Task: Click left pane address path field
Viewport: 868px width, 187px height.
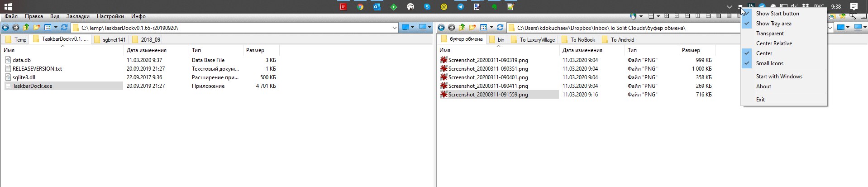Action: coord(235,28)
